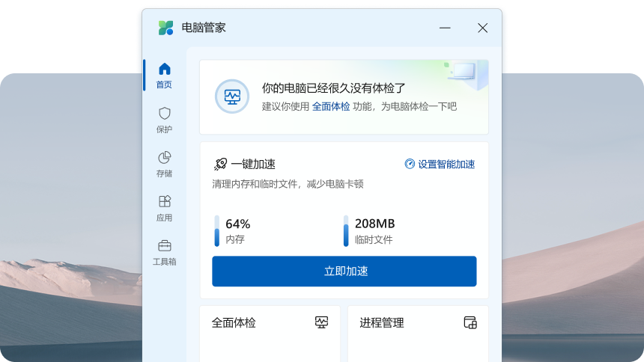Viewport: 644px width, 362px height.
Task: Open the 全面体检 card
Action: click(270, 334)
